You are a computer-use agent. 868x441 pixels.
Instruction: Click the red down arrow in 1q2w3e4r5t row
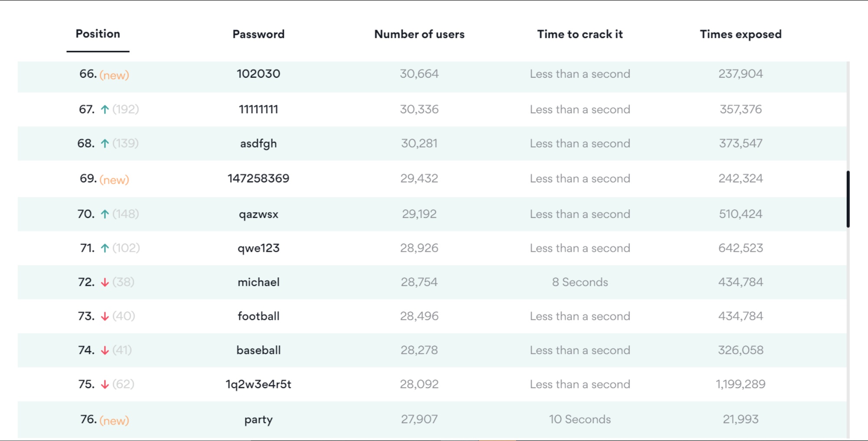105,385
